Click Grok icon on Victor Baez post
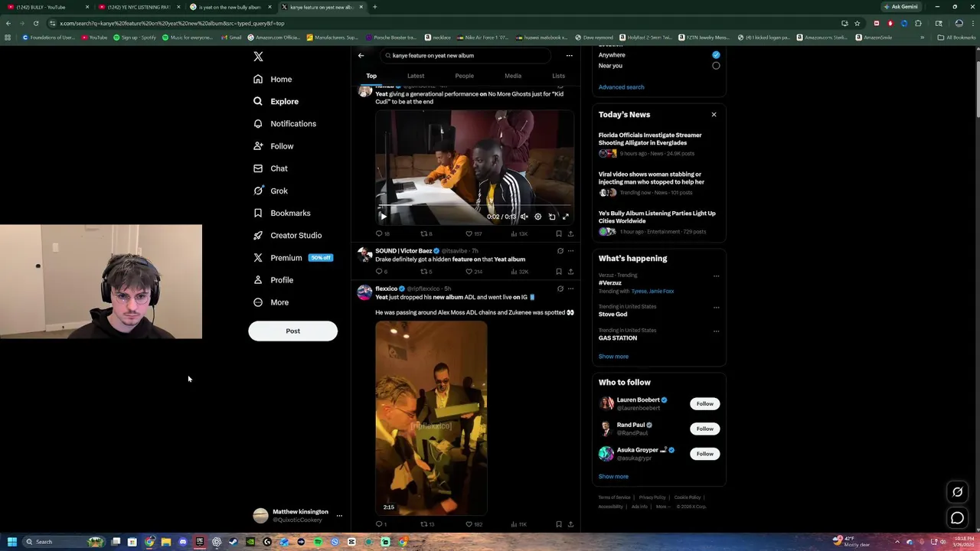Screen dimensions: 980x551 click(x=560, y=251)
